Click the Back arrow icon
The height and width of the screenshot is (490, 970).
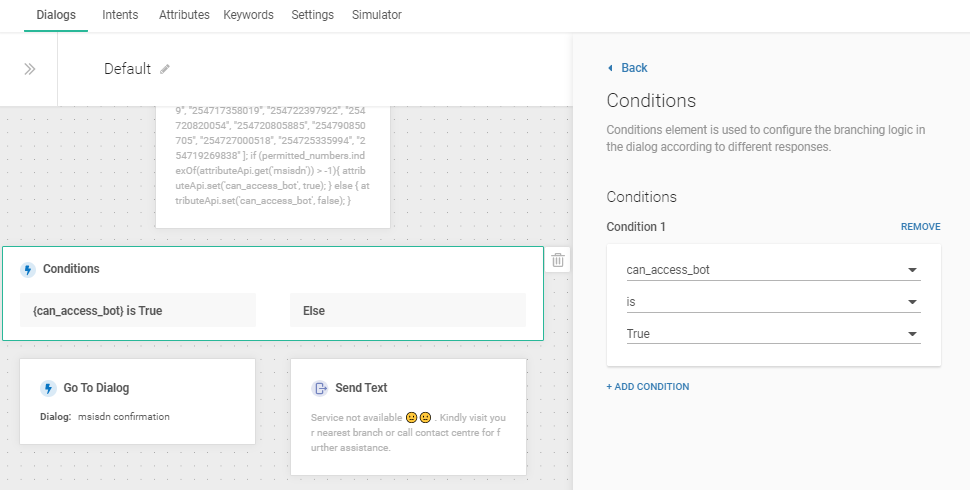coord(611,68)
